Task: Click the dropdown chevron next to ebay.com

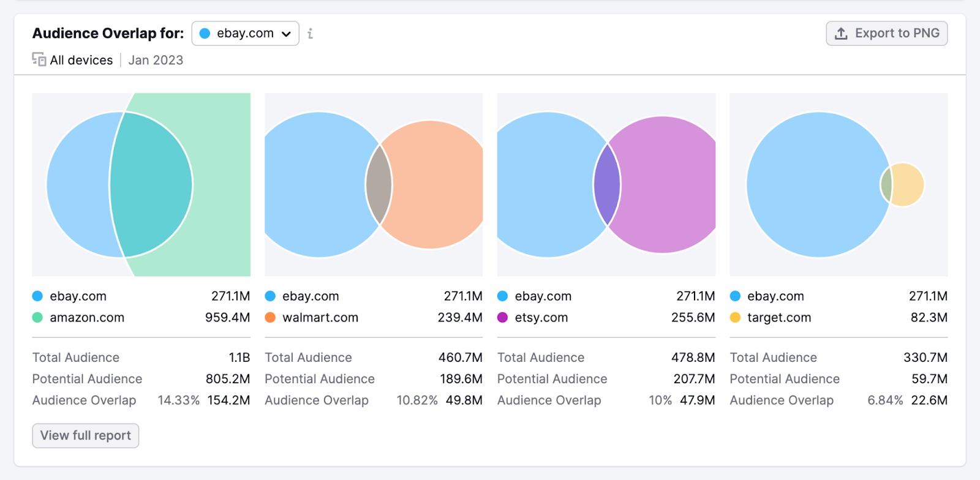Action: [286, 34]
